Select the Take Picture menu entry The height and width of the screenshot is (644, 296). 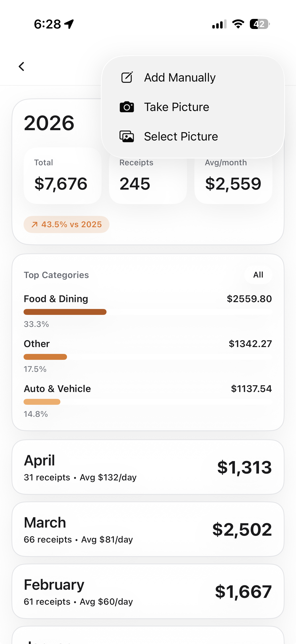pos(177,107)
